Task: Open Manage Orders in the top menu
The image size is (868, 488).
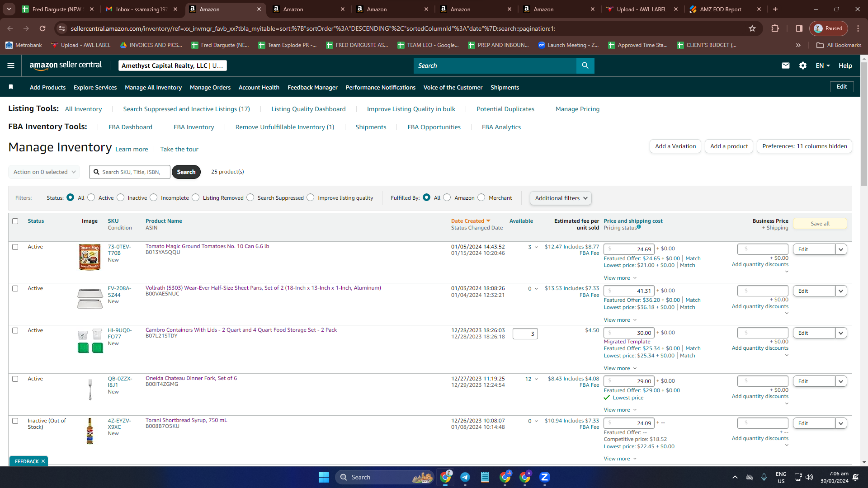Action: tap(210, 87)
